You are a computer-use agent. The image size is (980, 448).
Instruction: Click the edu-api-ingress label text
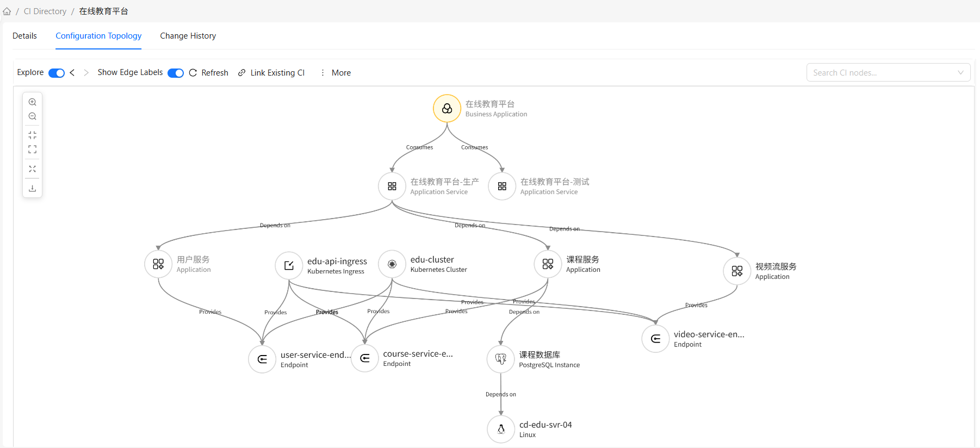tap(337, 262)
